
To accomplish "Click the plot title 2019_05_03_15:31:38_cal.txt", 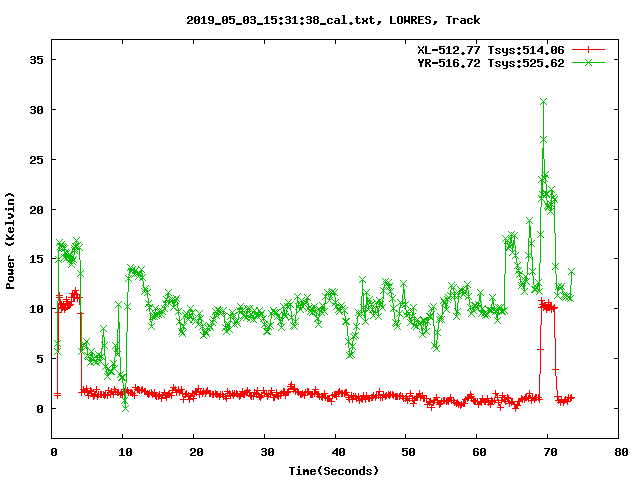I will click(x=333, y=20).
